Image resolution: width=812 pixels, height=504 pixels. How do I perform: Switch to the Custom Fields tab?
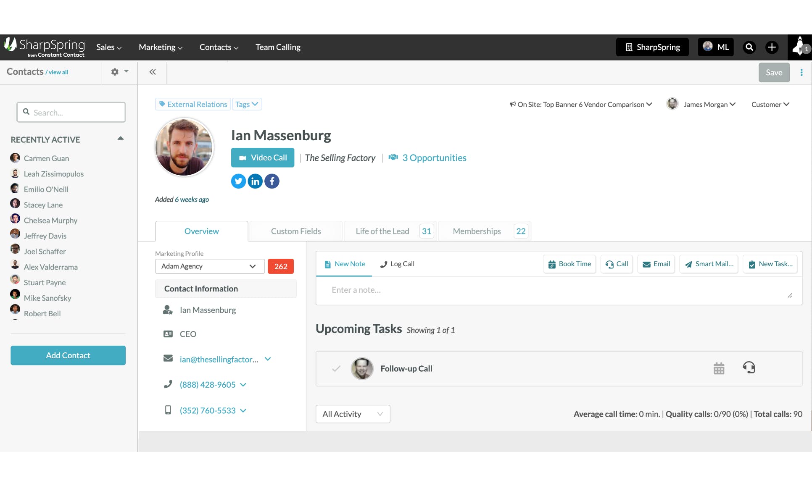coord(295,231)
